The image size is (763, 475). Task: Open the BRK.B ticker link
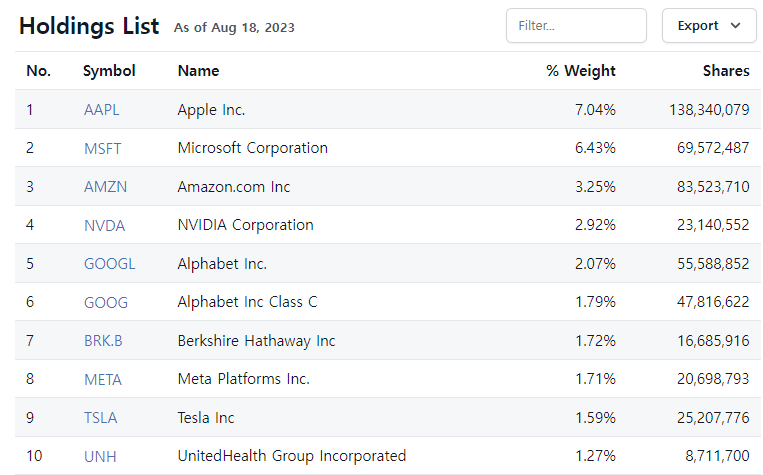click(x=103, y=341)
